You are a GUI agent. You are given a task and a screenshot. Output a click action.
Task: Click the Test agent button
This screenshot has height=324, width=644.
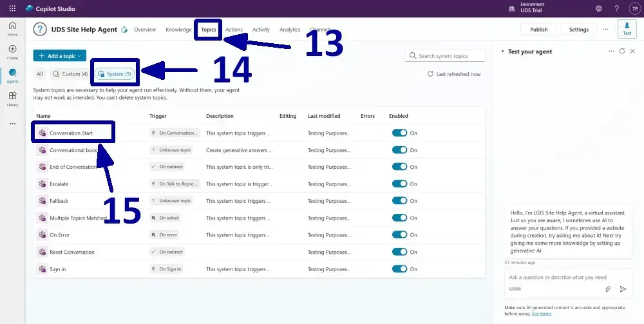[627, 29]
